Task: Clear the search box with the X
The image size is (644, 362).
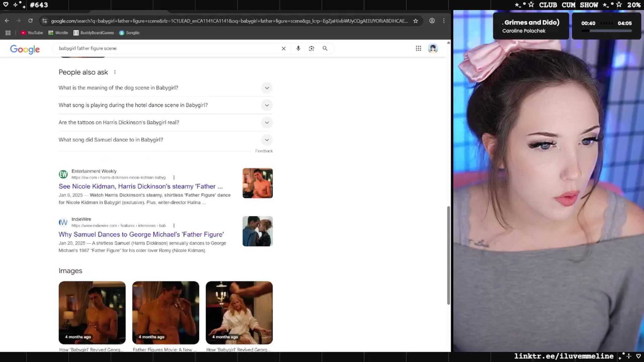Action: coord(283,49)
